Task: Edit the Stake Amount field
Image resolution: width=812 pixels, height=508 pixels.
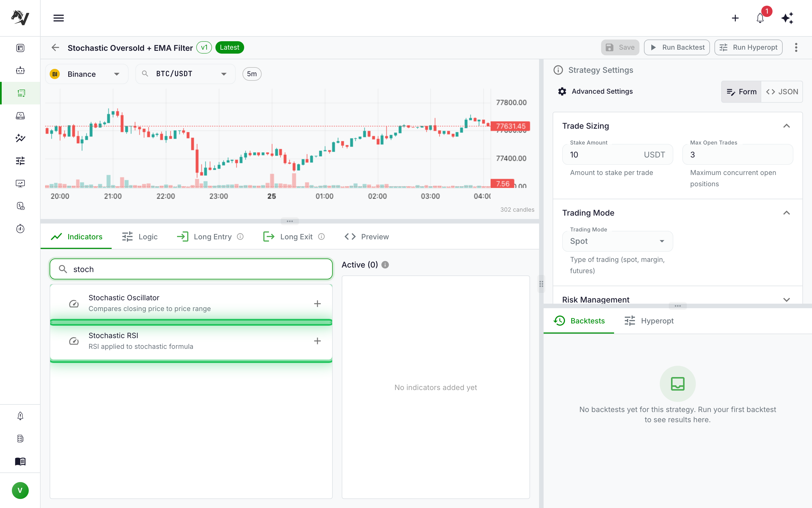Action: 617,155
